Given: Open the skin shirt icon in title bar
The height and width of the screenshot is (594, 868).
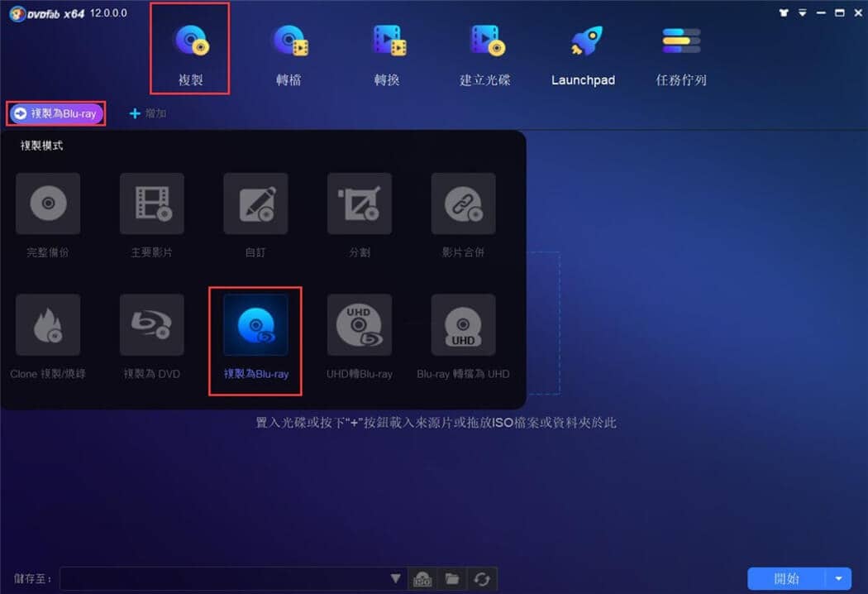Looking at the screenshot, I should click(784, 12).
